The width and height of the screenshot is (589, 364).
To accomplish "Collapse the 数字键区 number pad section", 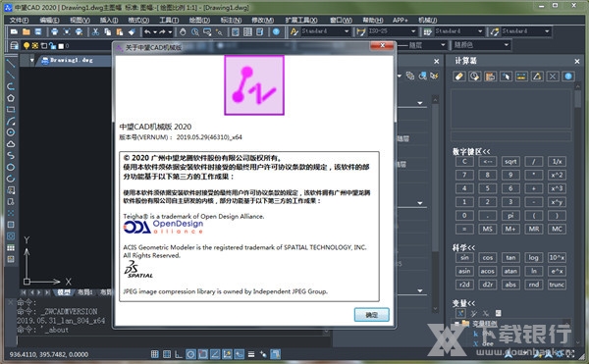I will point(471,152).
